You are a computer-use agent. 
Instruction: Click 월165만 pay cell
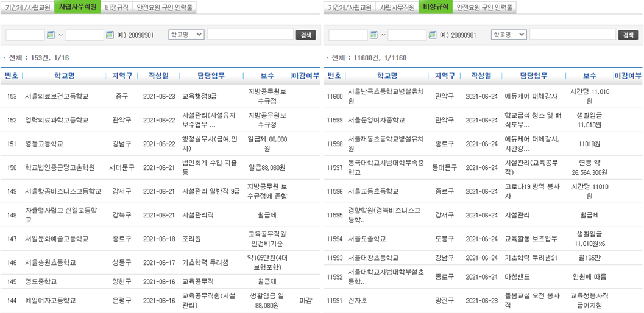[589, 258]
